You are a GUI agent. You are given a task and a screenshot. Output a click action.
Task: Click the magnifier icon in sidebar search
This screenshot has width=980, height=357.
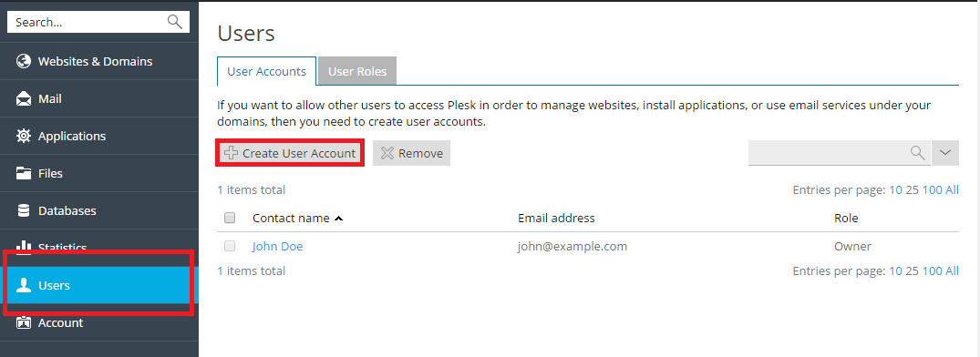tap(175, 22)
